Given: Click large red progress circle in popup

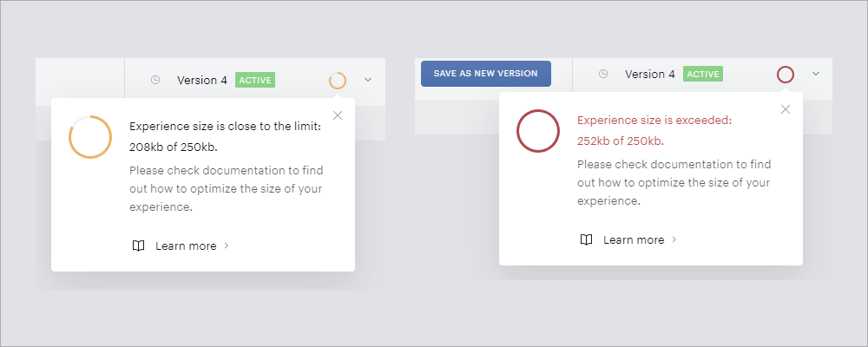Looking at the screenshot, I should pos(538,131).
